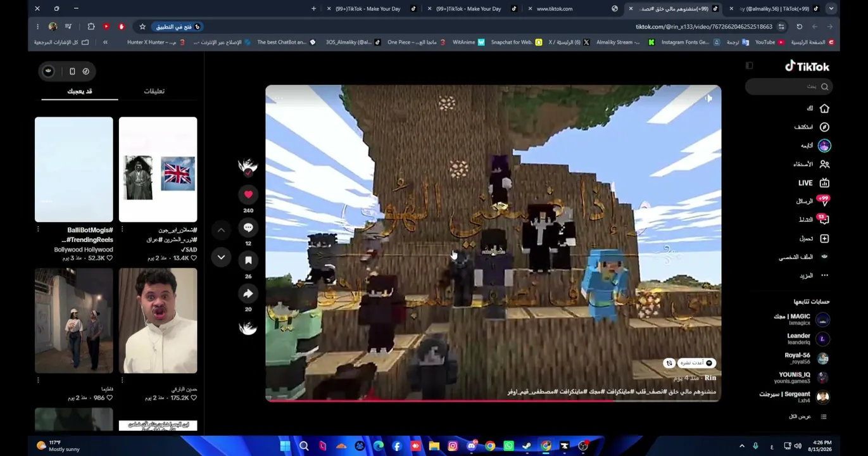The width and height of the screenshot is (868, 456).
Task: Mute the video with the speaker icon
Action: 708,98
